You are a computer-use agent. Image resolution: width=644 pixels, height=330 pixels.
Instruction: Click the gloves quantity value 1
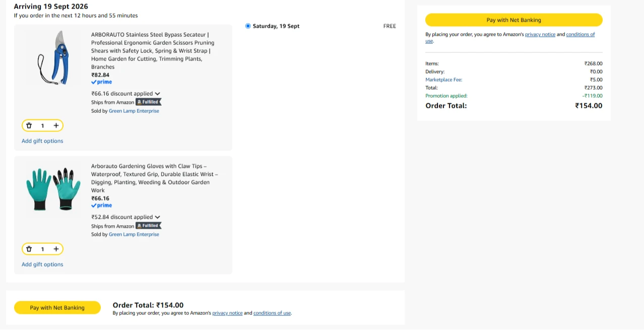(42, 249)
